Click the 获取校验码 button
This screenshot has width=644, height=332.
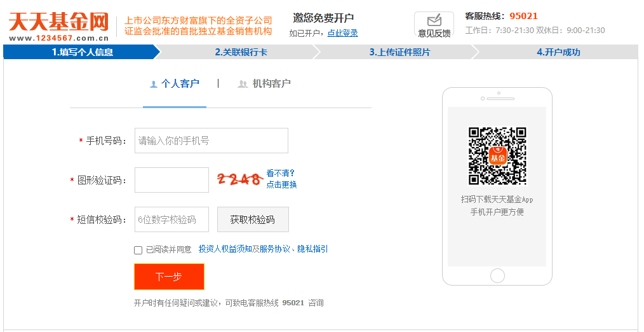point(253,219)
